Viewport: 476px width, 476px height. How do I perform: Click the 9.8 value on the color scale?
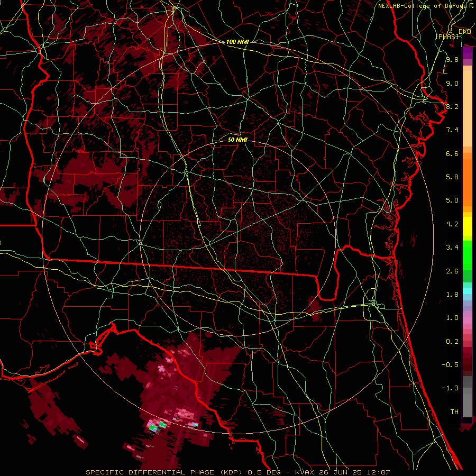click(x=452, y=59)
